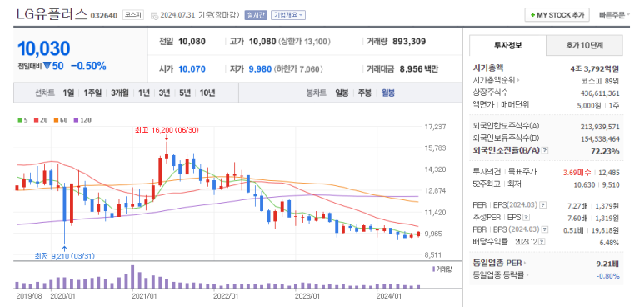The height and width of the screenshot is (307, 644).
Task: Click the help icon beside 배당수익률 2023.12
Action: [x=542, y=242]
